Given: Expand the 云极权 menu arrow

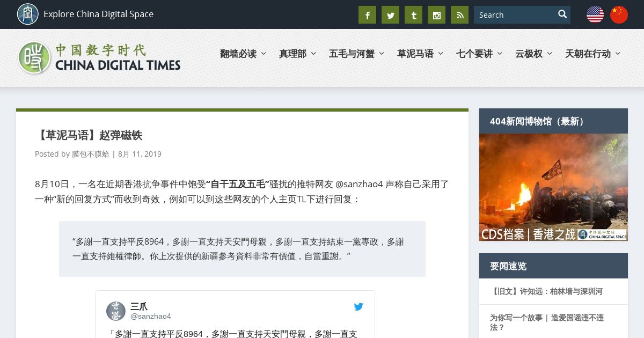Looking at the screenshot, I should (550, 54).
